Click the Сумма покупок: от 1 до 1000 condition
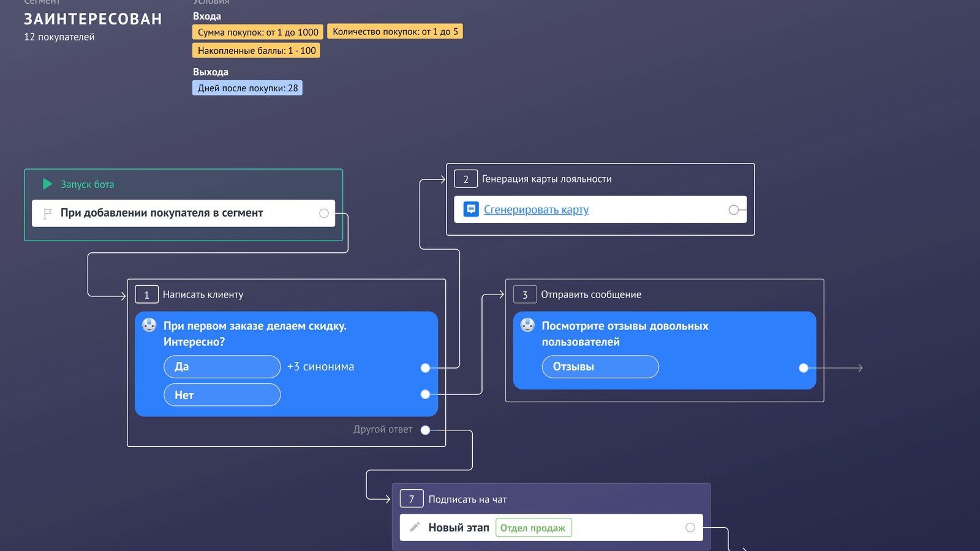980x551 pixels. (x=258, y=32)
